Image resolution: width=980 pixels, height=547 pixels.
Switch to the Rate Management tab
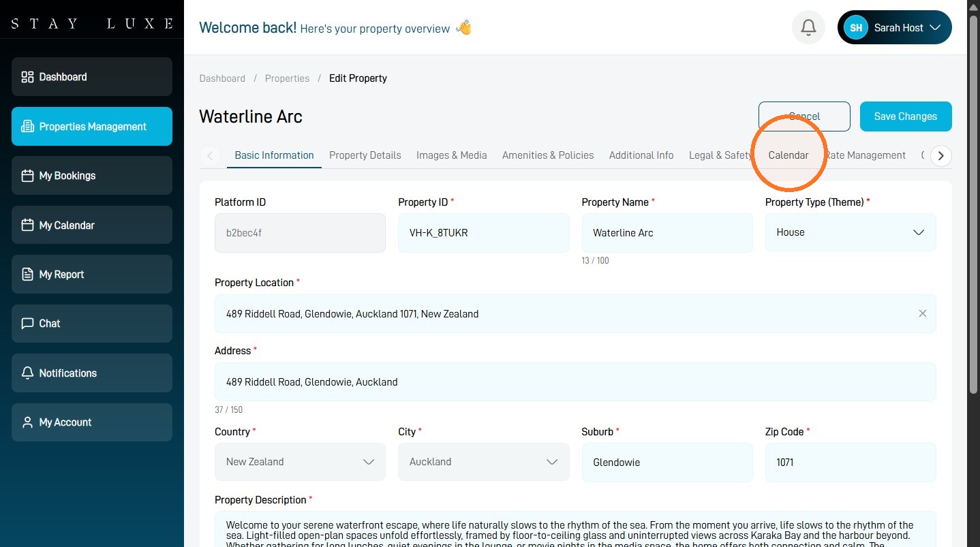(x=866, y=155)
